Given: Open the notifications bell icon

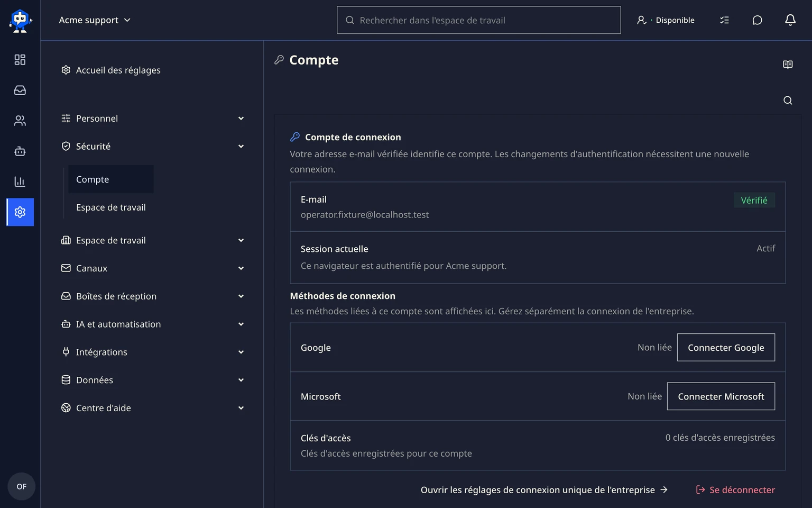Looking at the screenshot, I should pos(790,20).
